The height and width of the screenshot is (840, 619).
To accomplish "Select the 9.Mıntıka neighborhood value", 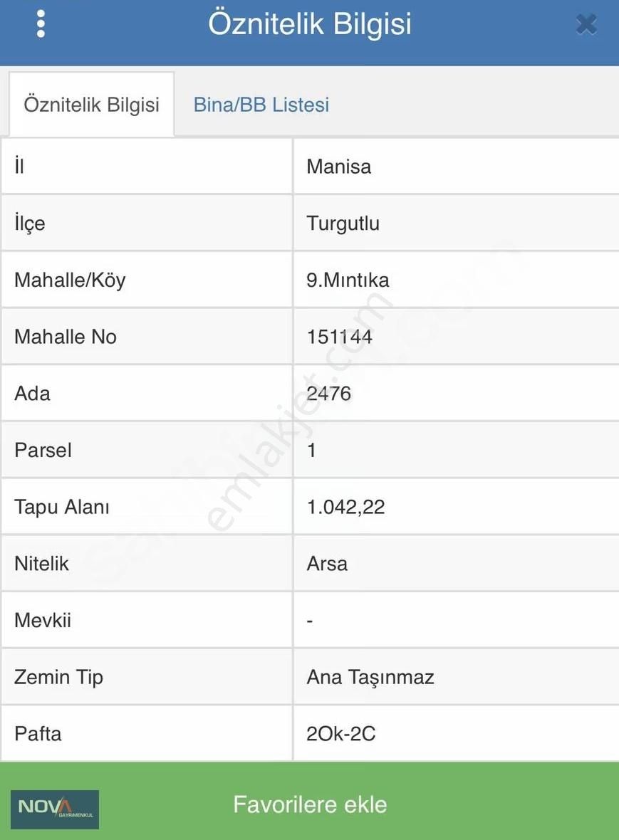I will point(348,280).
